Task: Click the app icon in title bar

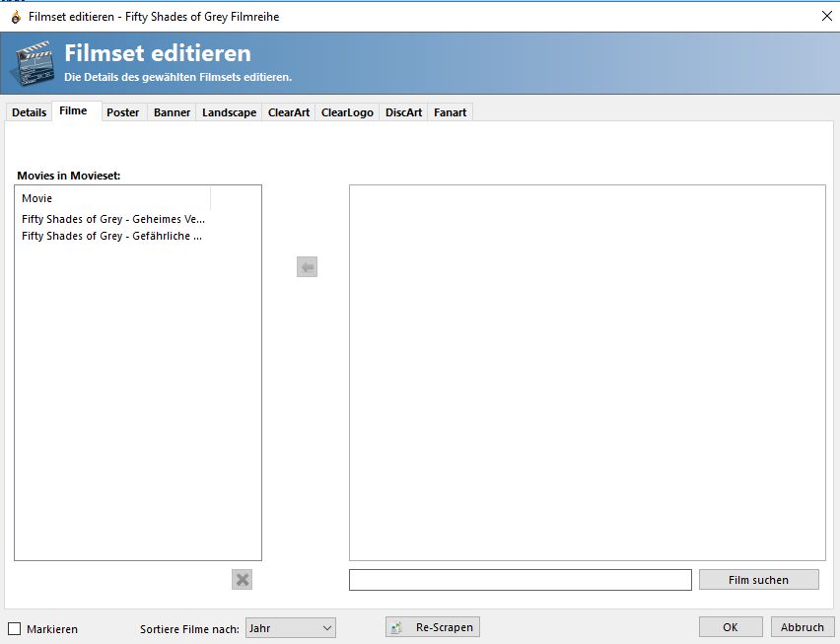Action: point(16,17)
